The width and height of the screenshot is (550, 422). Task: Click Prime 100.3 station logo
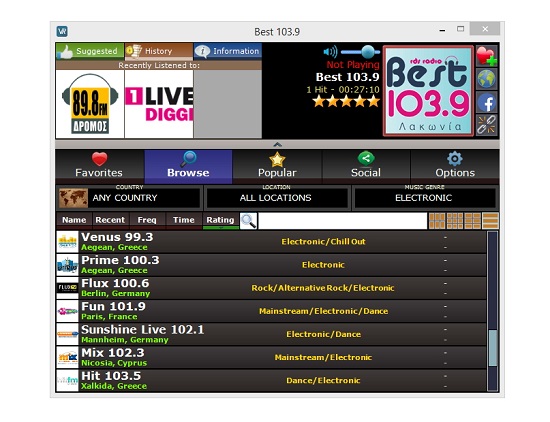(x=67, y=265)
